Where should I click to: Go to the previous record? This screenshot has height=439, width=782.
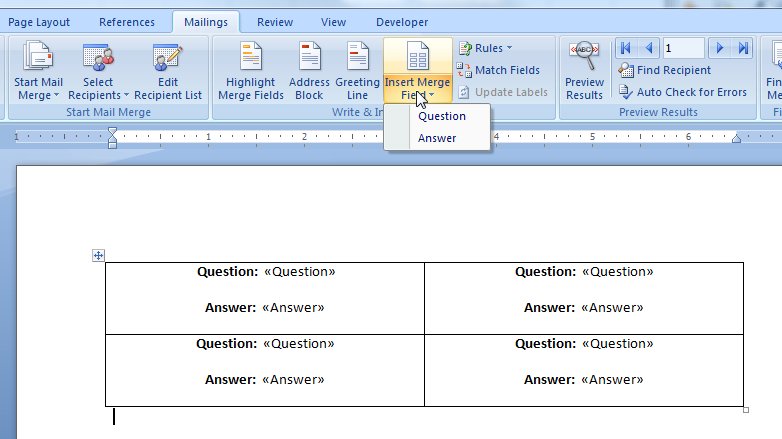coord(649,48)
